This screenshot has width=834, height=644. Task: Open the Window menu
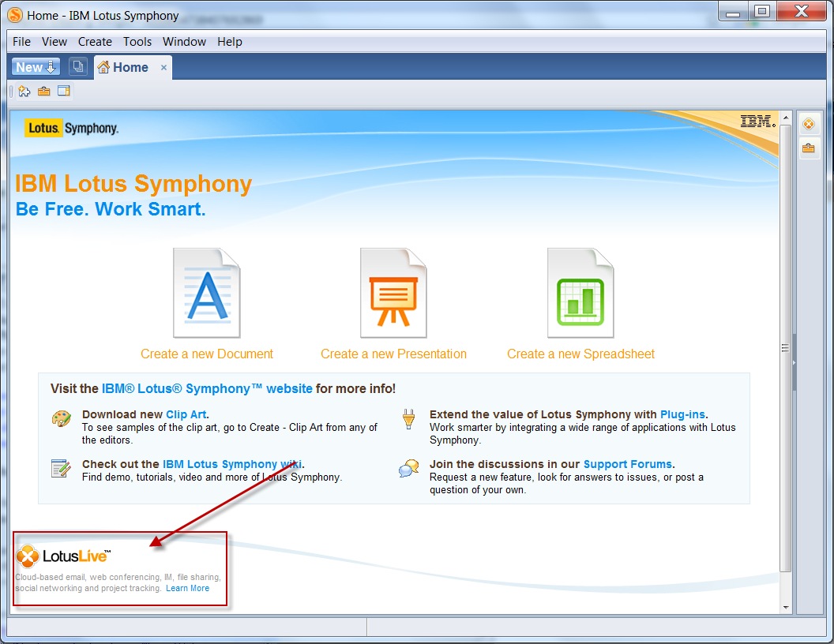[184, 42]
